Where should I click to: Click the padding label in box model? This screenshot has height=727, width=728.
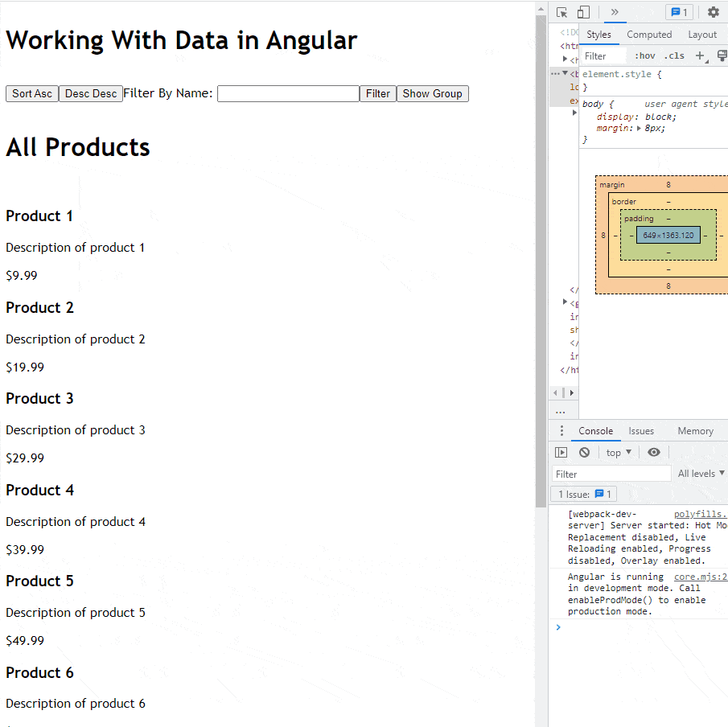click(639, 218)
